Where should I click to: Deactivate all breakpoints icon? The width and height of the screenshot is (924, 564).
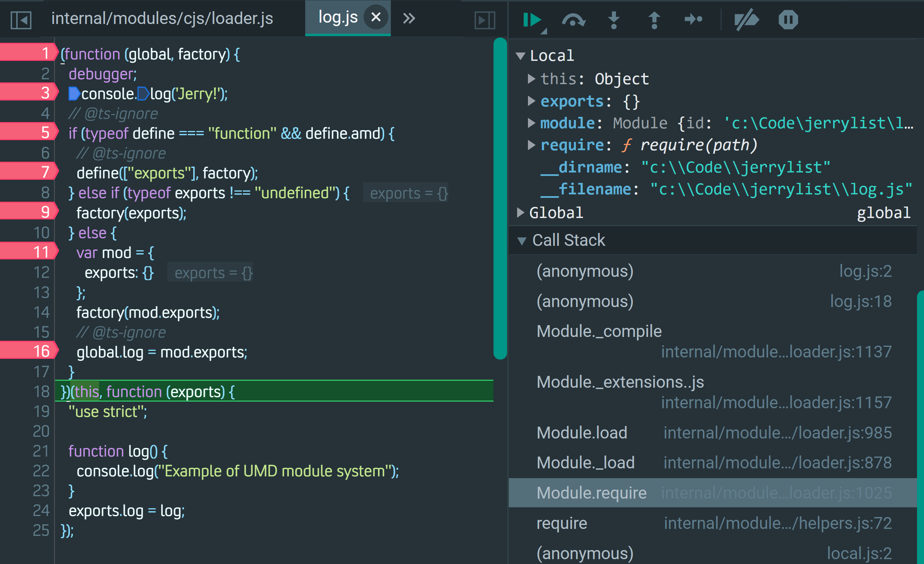click(746, 20)
